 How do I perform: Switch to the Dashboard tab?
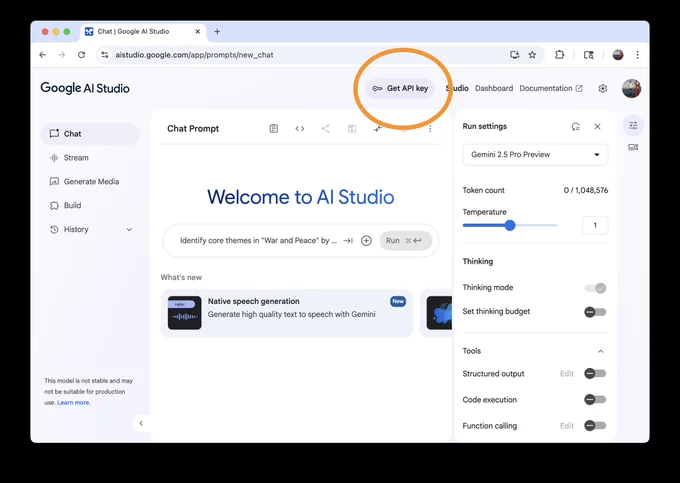click(x=494, y=88)
